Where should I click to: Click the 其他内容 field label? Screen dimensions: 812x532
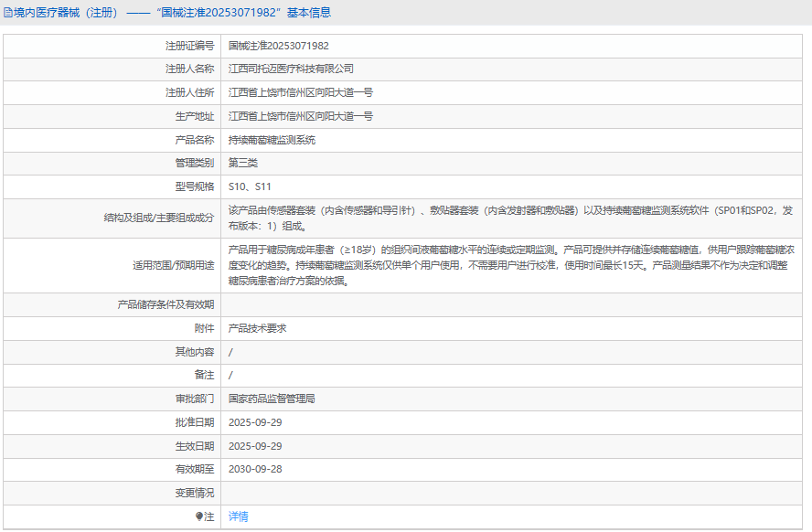(x=195, y=353)
